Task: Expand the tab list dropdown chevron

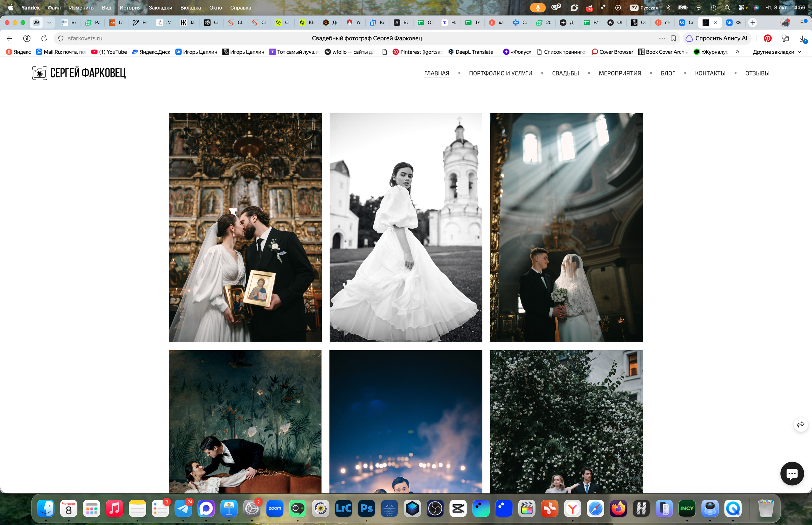Action: tap(49, 23)
